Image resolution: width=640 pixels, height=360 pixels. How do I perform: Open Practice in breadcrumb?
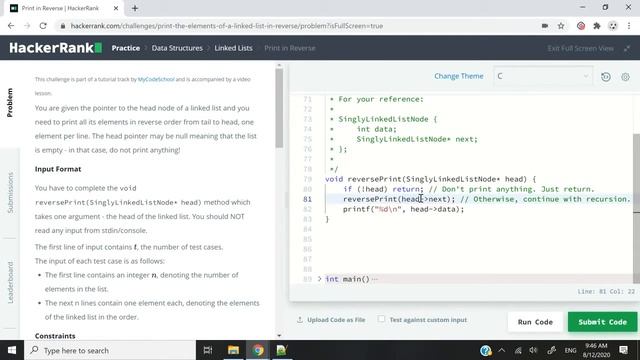126,48
